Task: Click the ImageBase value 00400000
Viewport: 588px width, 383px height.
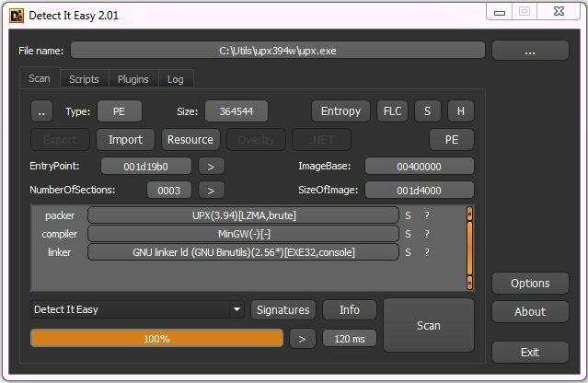Action: [x=420, y=166]
